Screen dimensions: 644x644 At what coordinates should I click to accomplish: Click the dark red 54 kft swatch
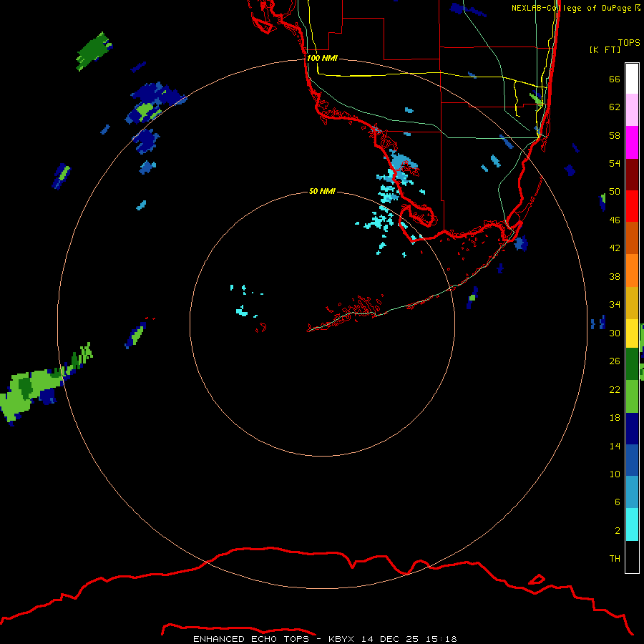[x=632, y=174]
